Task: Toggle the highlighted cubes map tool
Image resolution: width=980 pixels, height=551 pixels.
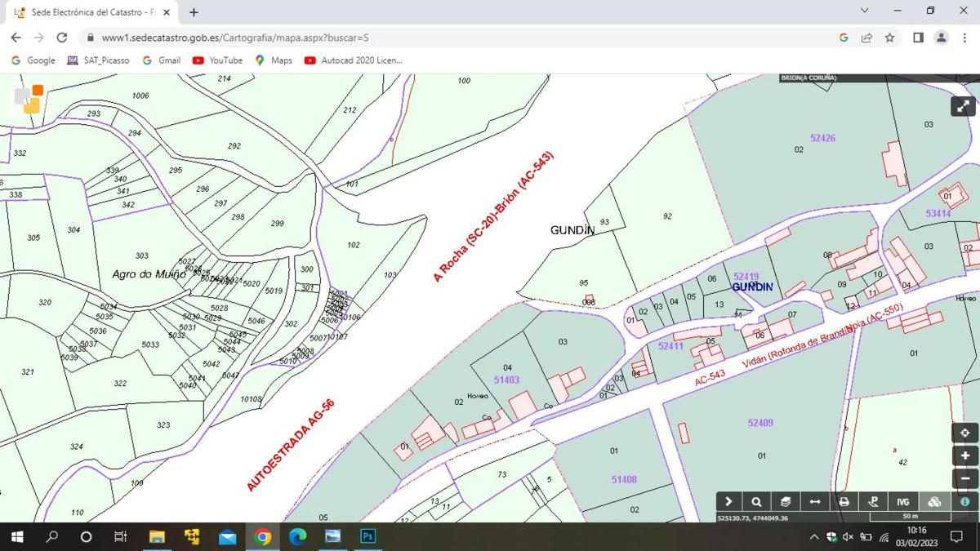Action: [934, 502]
